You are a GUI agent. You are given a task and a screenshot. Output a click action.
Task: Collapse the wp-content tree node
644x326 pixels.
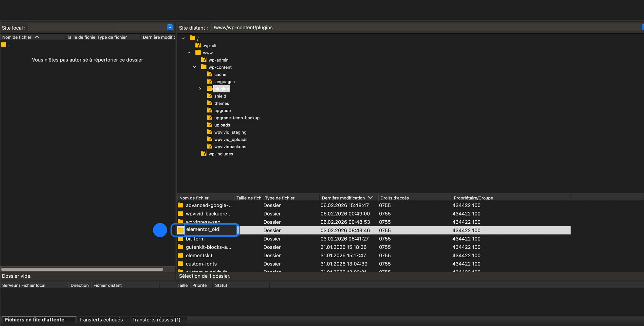195,67
